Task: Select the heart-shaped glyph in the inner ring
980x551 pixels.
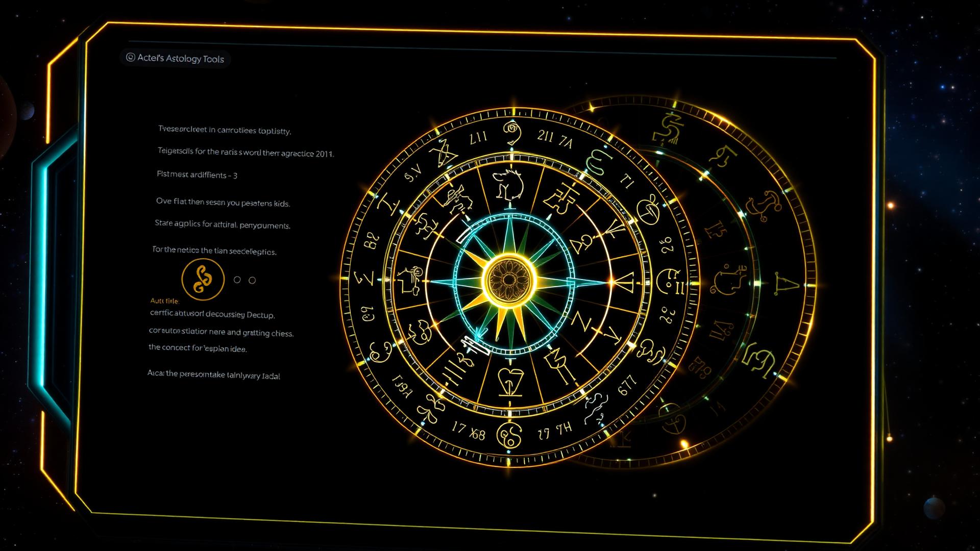Action: coord(510,381)
